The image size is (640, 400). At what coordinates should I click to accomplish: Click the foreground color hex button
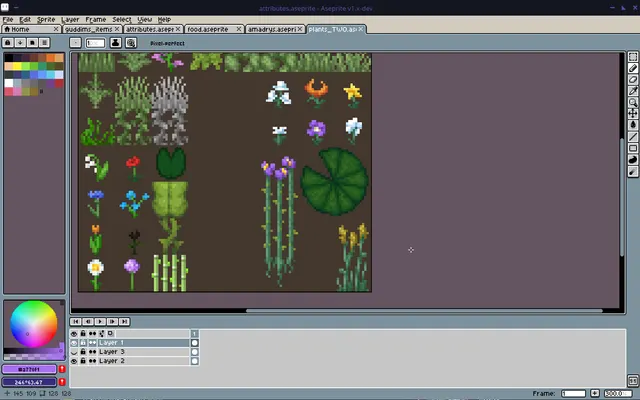pos(29,369)
